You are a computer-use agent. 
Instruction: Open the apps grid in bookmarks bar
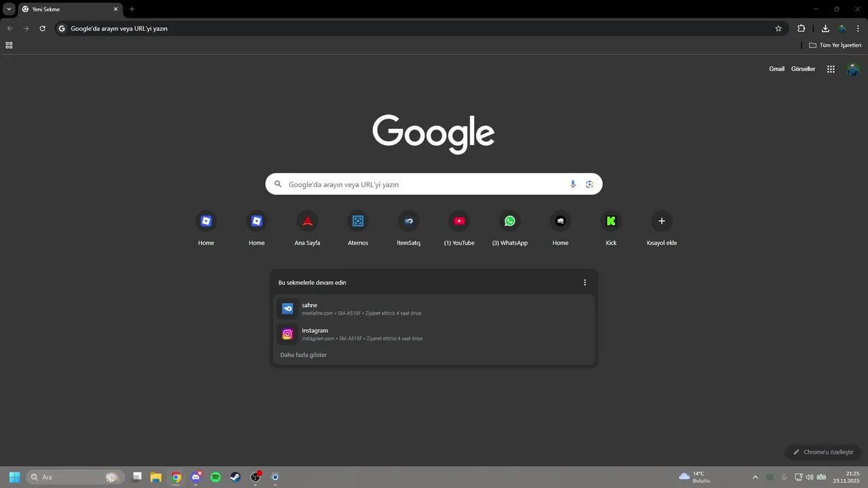9,45
